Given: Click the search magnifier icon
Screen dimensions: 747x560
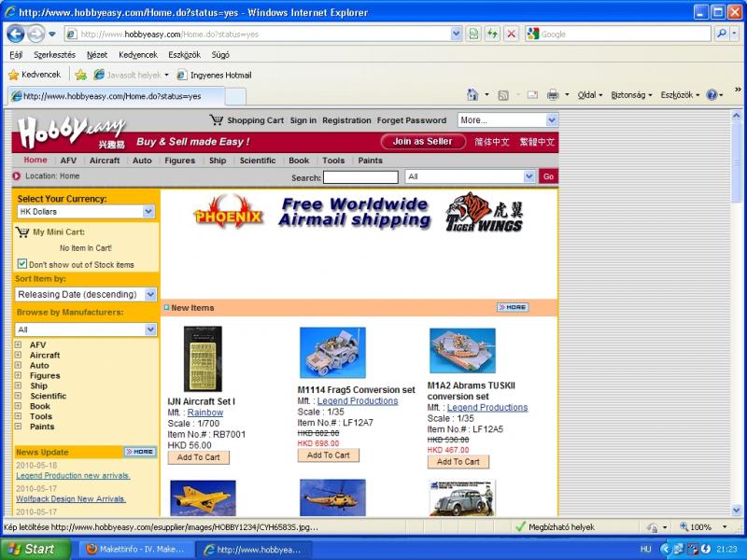Looking at the screenshot, I should pos(722,34).
